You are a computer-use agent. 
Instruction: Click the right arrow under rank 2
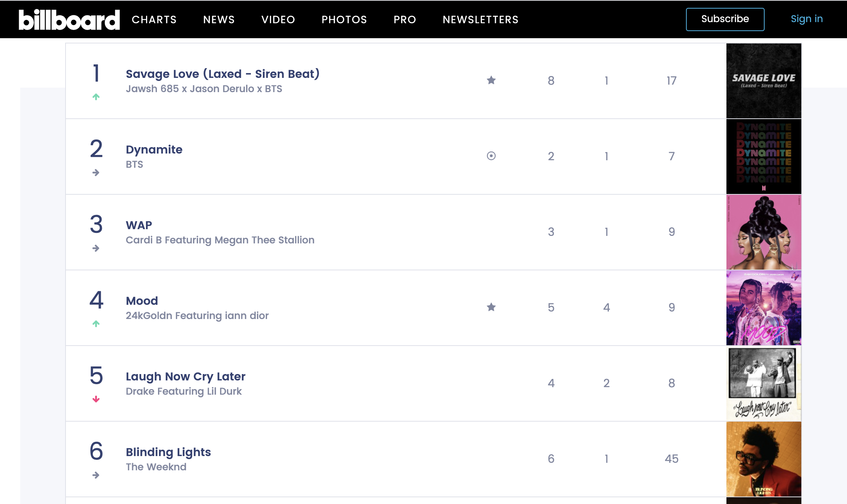(96, 173)
